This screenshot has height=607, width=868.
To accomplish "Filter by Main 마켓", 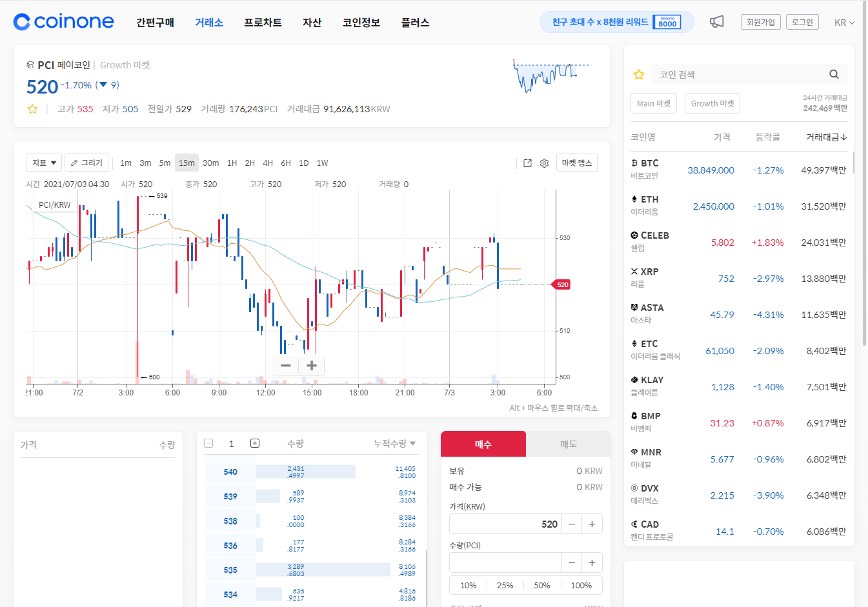I will point(654,103).
